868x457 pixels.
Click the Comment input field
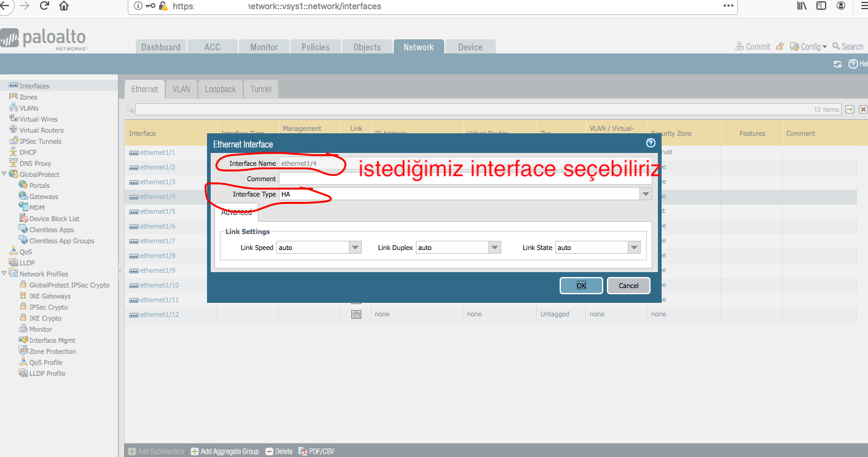coord(465,179)
